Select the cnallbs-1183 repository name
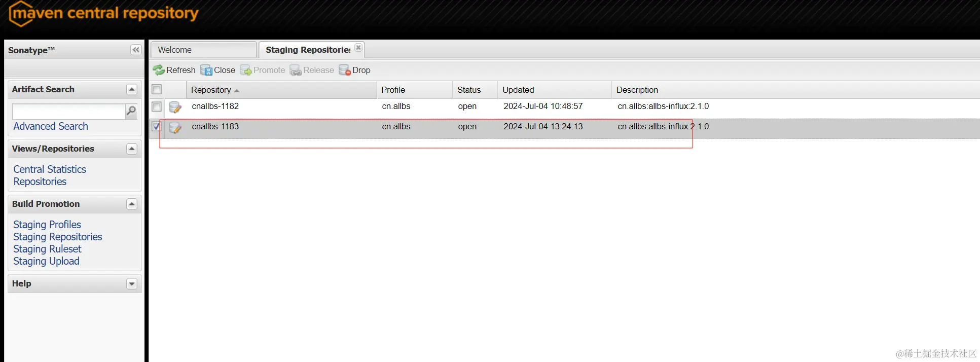 215,127
